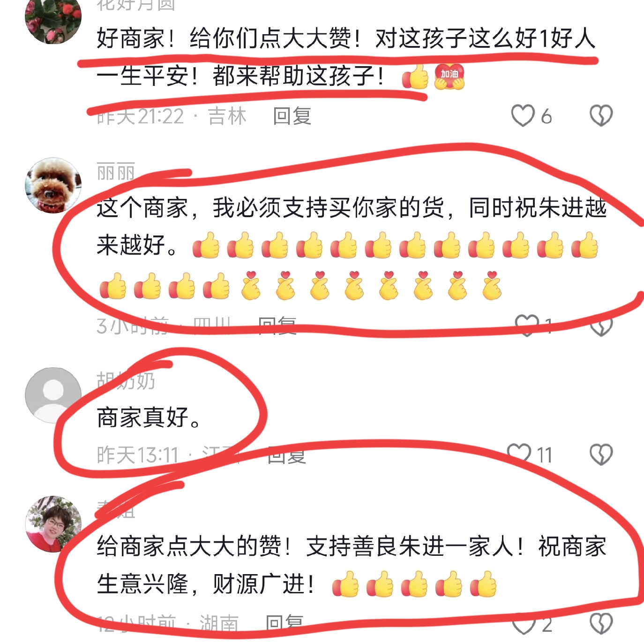Like the 湖南 comment with 2 likes
Image resolution: width=644 pixels, height=644 pixels.
tap(523, 624)
